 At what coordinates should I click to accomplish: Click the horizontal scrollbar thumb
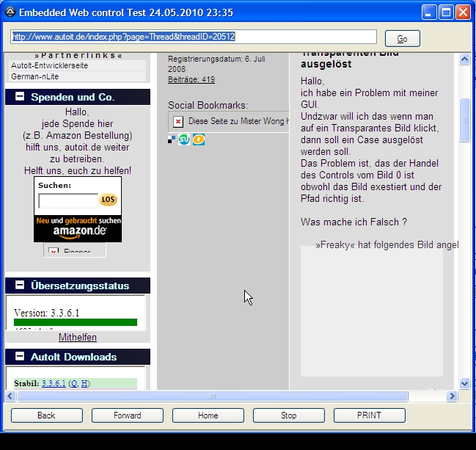[213, 396]
